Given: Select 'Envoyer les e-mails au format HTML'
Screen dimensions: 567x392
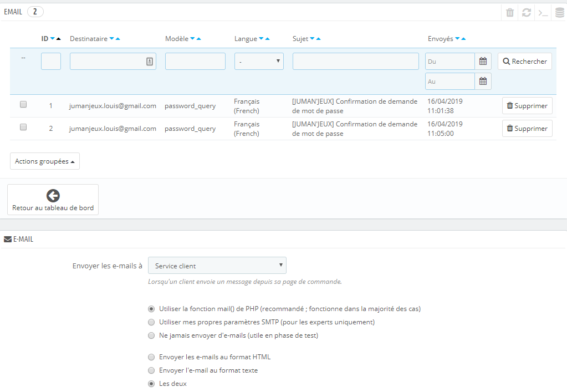Looking at the screenshot, I should (151, 357).
